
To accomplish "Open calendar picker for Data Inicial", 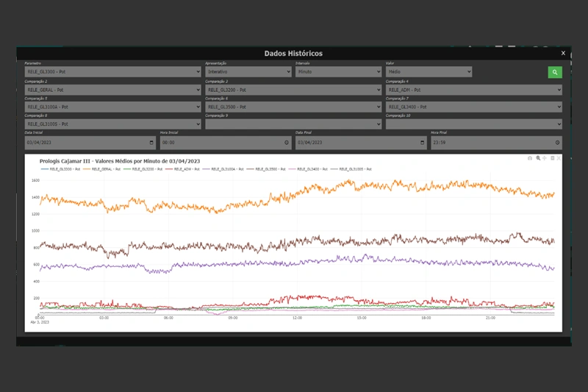I will pyautogui.click(x=152, y=143).
